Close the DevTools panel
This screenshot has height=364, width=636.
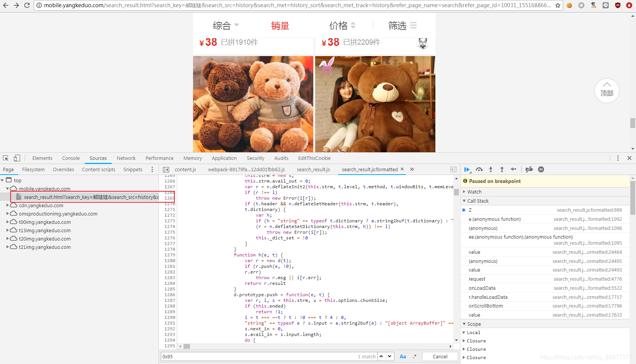629,158
